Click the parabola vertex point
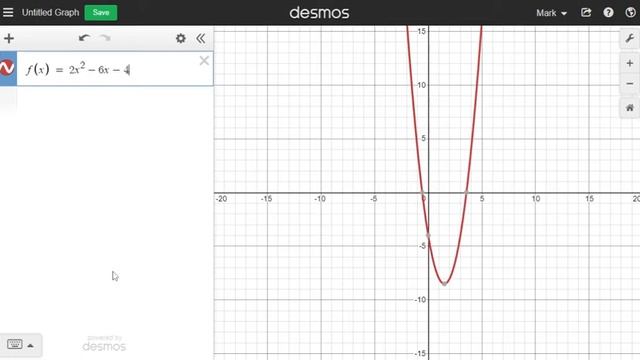The height and width of the screenshot is (360, 640). [444, 284]
